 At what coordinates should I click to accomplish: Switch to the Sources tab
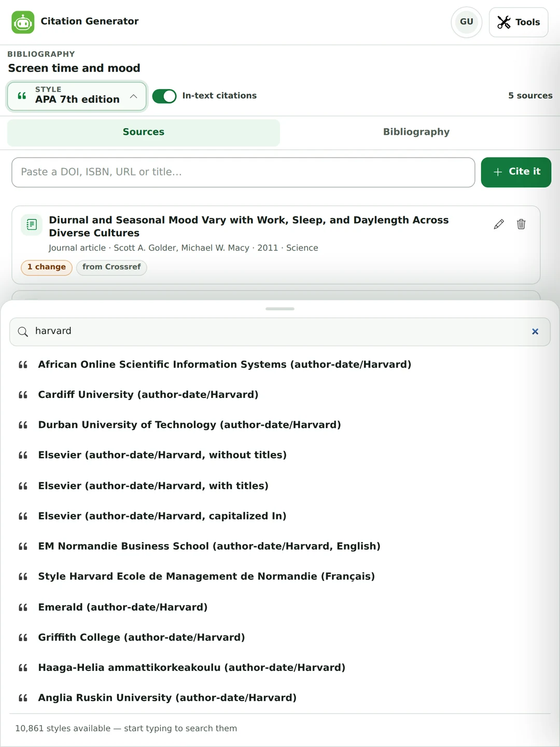[x=144, y=132]
